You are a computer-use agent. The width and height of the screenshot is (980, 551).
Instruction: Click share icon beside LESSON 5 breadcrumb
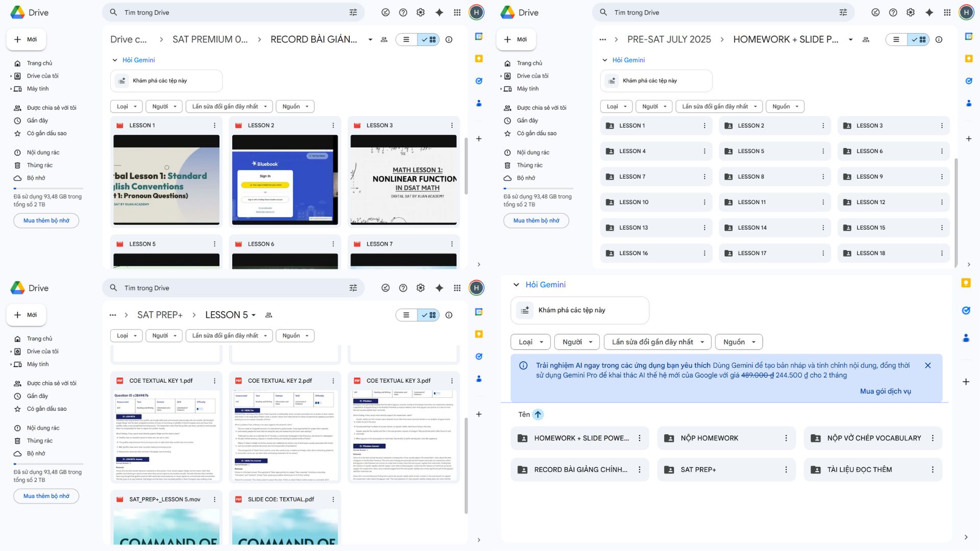pos(268,315)
